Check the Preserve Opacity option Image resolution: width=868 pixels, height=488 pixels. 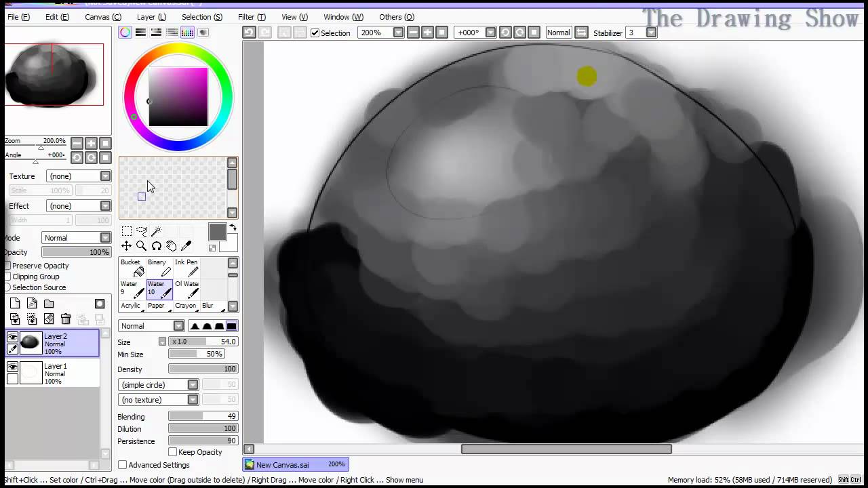click(x=8, y=266)
